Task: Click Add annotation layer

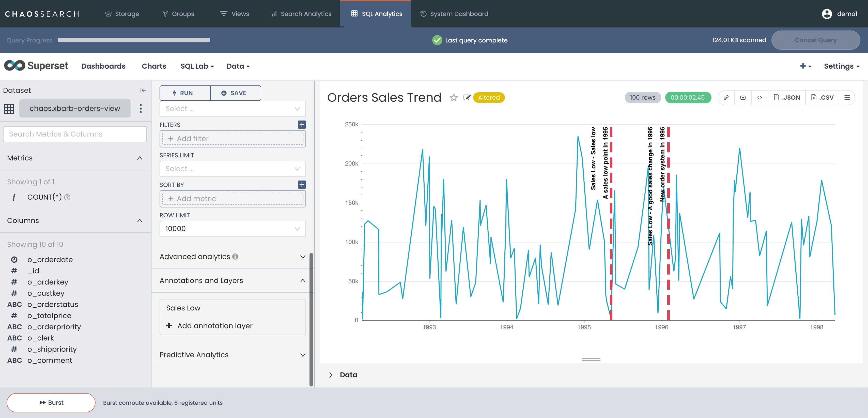Action: [x=215, y=326]
